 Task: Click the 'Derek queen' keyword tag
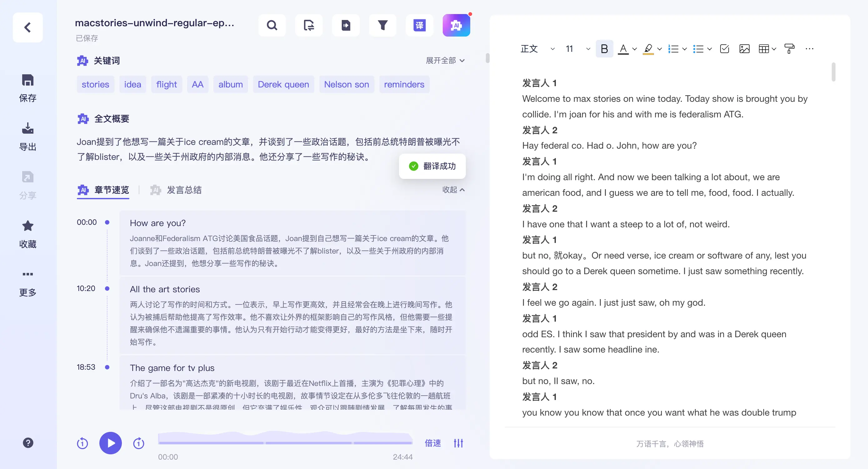click(283, 85)
